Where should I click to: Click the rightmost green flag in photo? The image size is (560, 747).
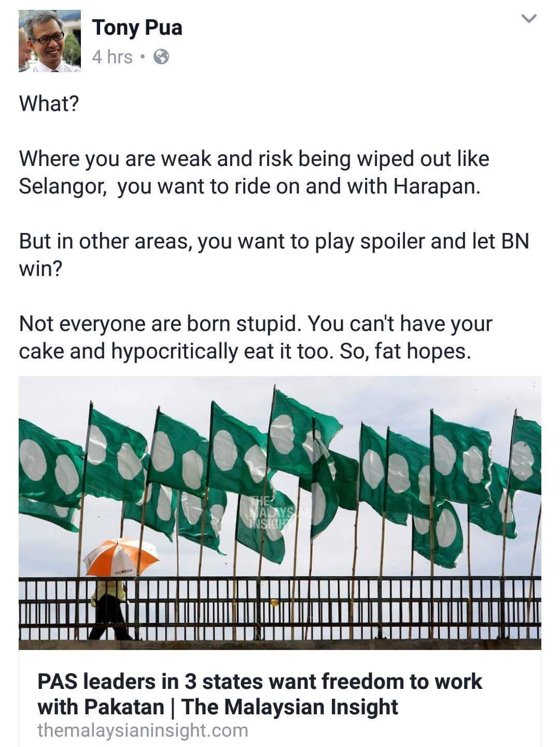(525, 455)
